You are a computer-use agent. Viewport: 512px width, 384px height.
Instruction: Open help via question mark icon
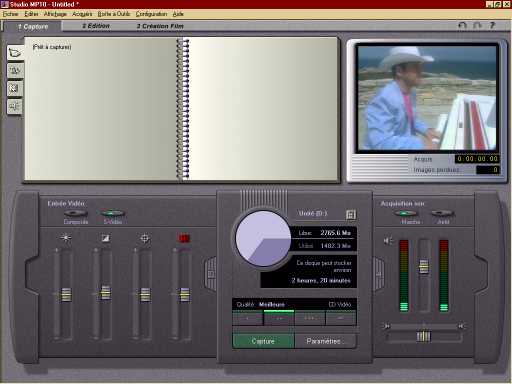492,25
